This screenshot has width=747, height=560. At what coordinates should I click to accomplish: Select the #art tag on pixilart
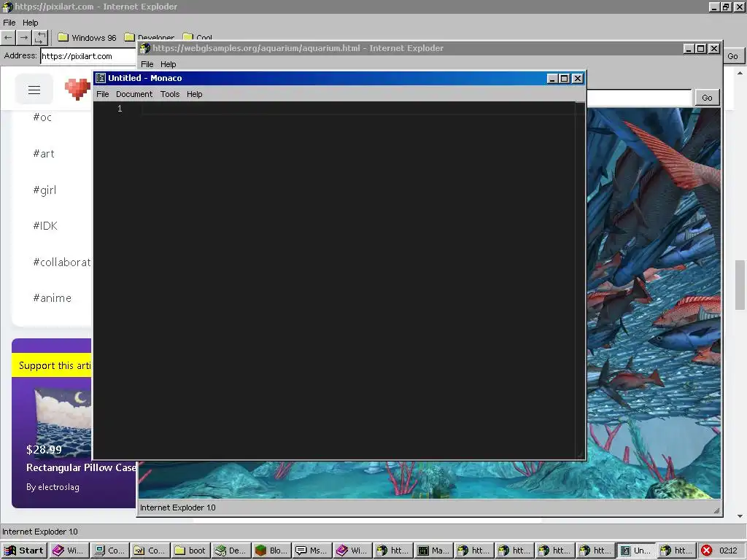click(44, 153)
